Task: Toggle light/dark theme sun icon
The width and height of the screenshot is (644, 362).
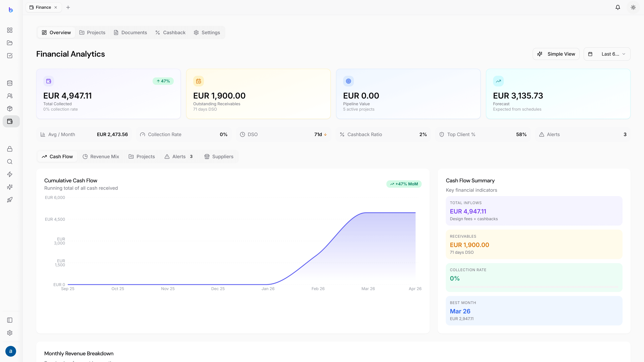Action: click(633, 7)
